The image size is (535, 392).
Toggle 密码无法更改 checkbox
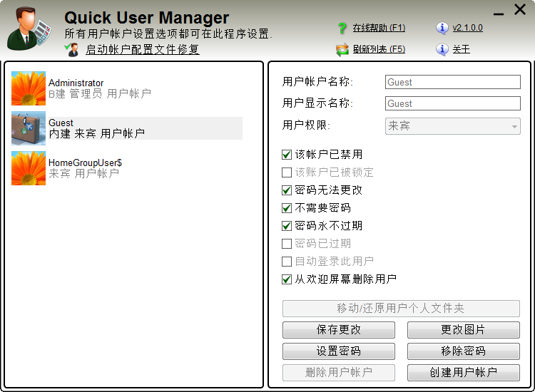[287, 190]
